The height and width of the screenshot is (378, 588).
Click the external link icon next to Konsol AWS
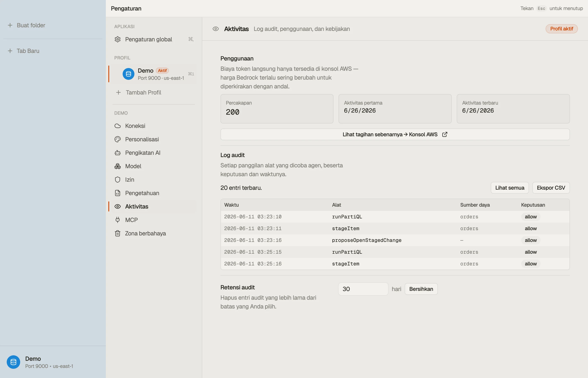click(x=445, y=135)
